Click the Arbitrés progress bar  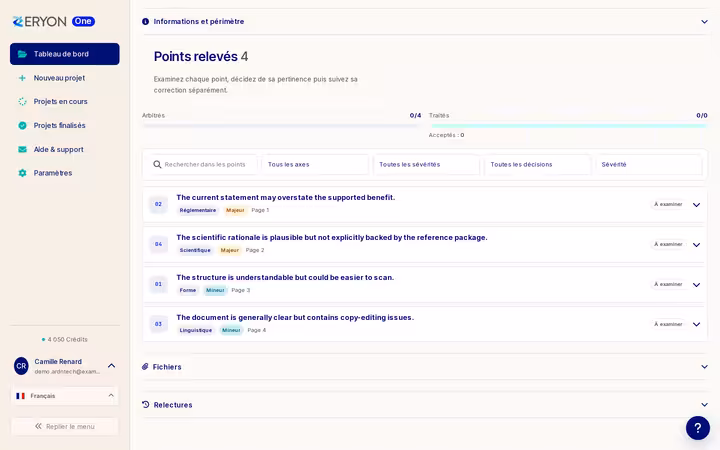[x=281, y=125]
